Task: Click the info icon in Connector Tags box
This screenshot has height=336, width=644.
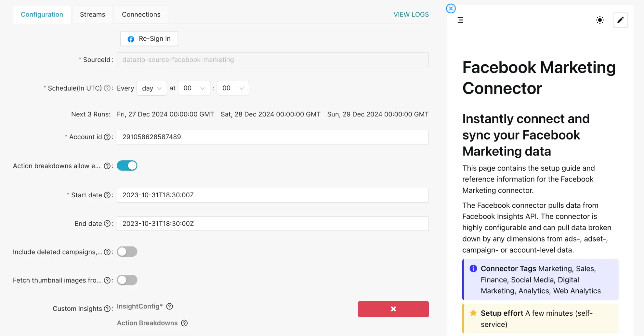Action: [x=473, y=269]
